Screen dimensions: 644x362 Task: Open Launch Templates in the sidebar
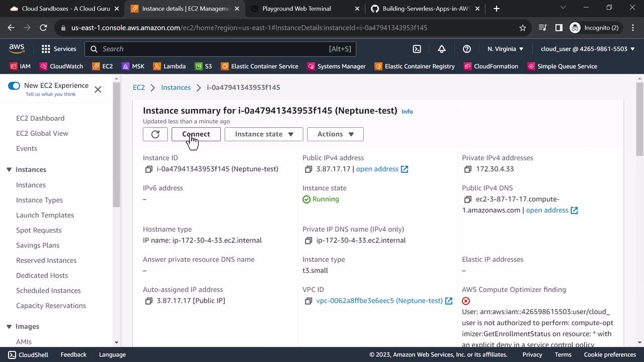pyautogui.click(x=45, y=215)
